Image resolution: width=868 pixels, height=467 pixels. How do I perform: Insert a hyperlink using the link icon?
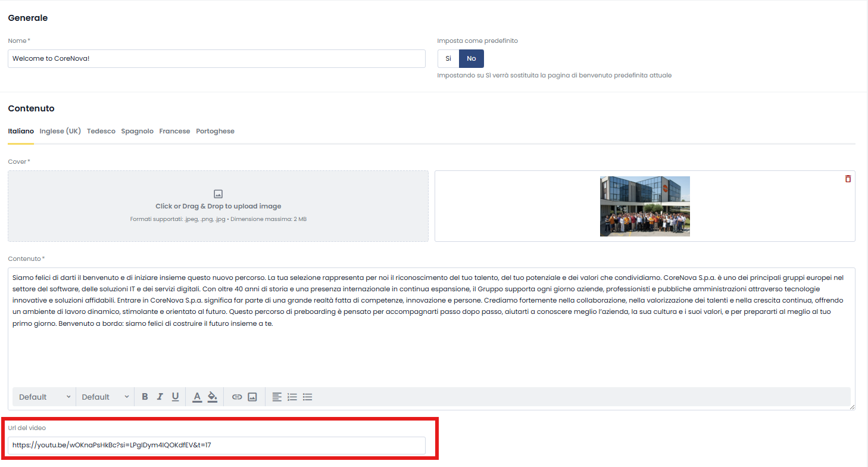click(x=237, y=397)
